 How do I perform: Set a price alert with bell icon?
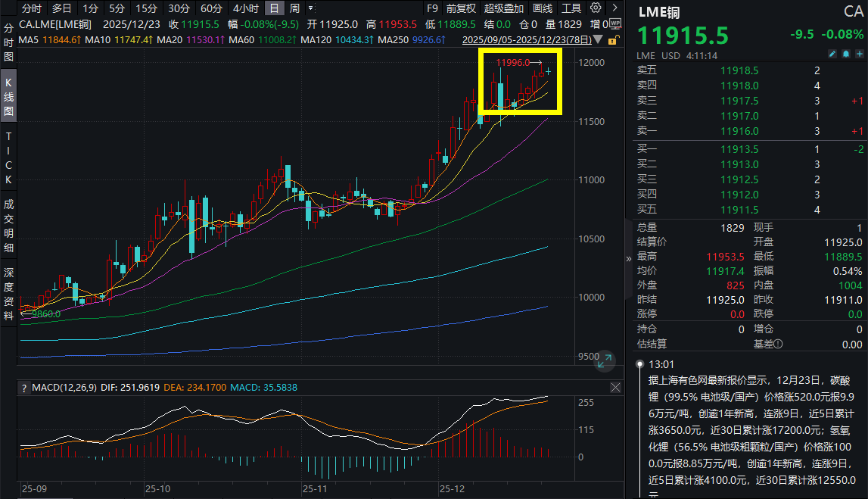coord(846,55)
